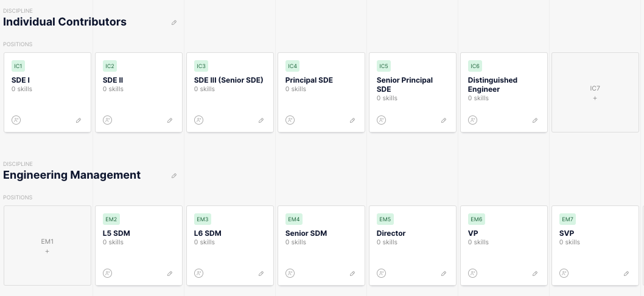
Task: Edit the Engineering Management discipline name
Action: 174,176
